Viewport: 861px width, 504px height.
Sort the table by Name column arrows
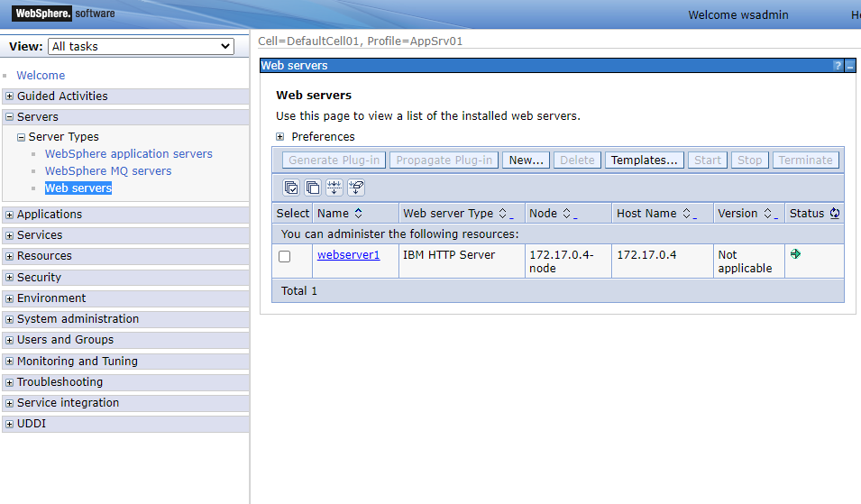[359, 214]
